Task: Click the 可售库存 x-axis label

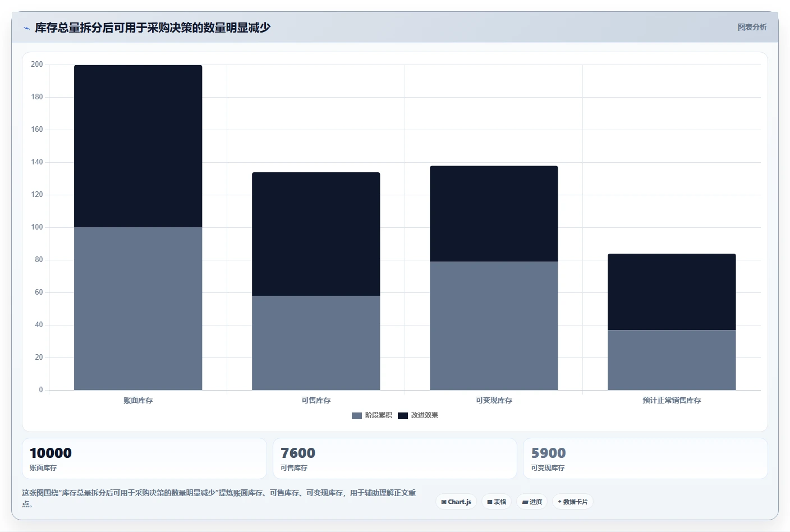Action: pyautogui.click(x=316, y=401)
